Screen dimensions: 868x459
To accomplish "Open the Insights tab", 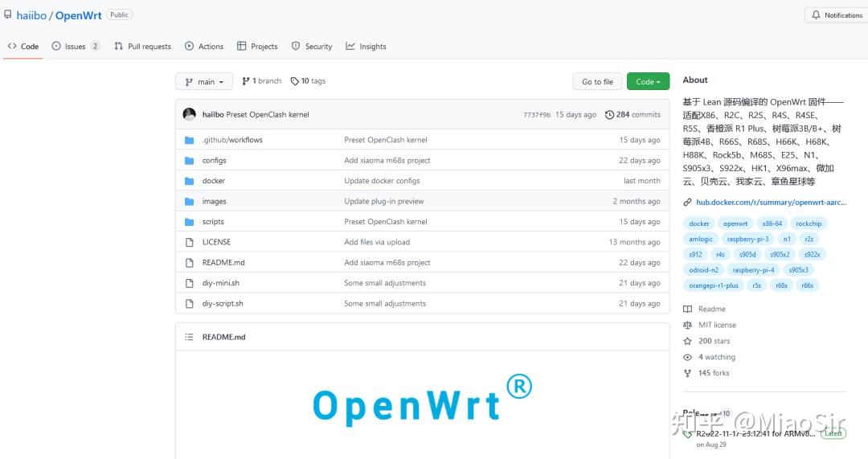I will (366, 47).
